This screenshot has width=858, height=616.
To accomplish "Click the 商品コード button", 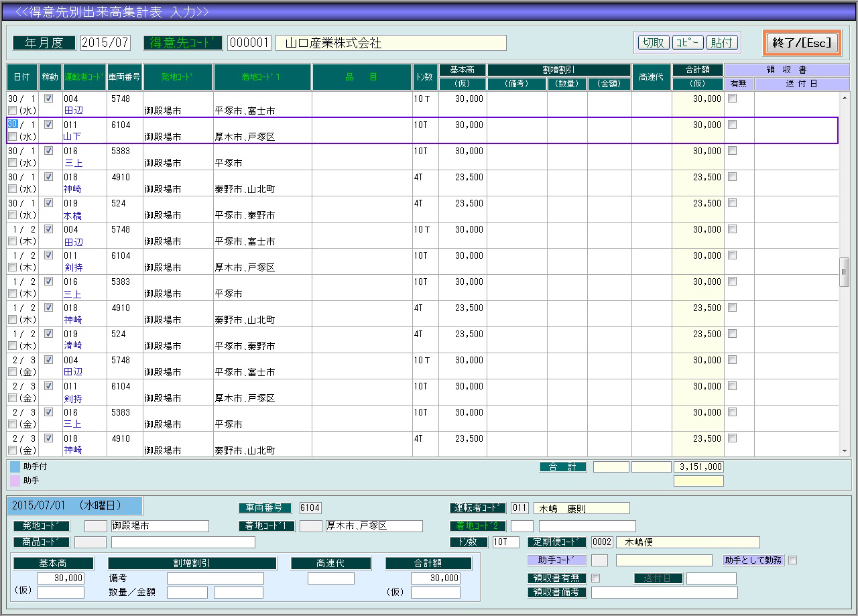I will pyautogui.click(x=42, y=542).
